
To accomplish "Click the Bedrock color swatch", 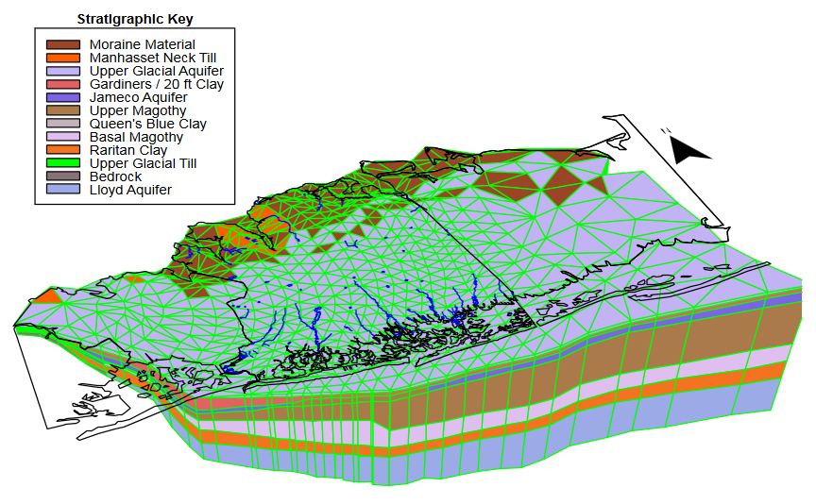I will point(63,176).
